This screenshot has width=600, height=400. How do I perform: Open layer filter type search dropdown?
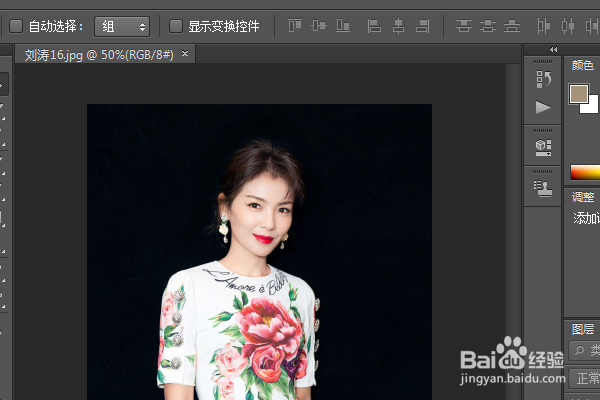[x=584, y=350]
